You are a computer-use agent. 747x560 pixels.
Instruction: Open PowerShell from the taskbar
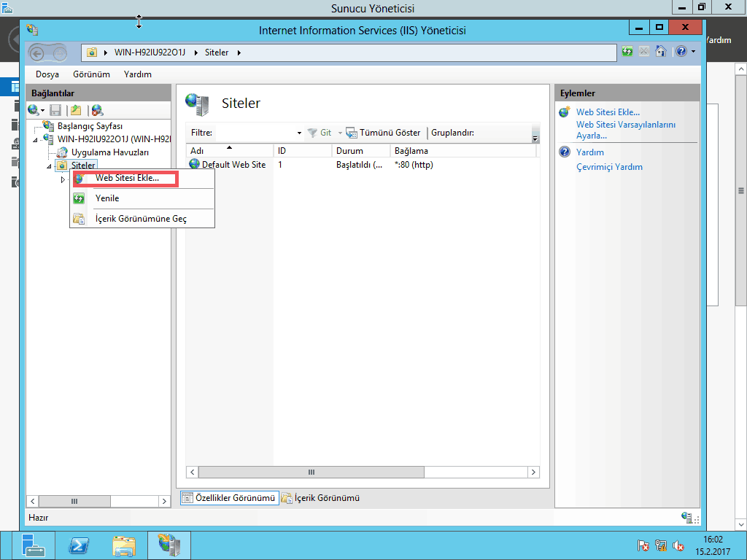coord(78,545)
